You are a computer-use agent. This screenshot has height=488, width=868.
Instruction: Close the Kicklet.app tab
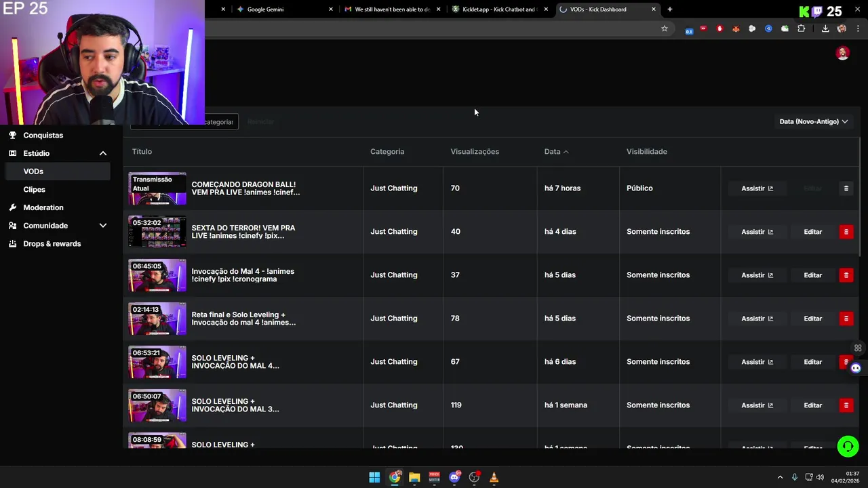pos(546,9)
